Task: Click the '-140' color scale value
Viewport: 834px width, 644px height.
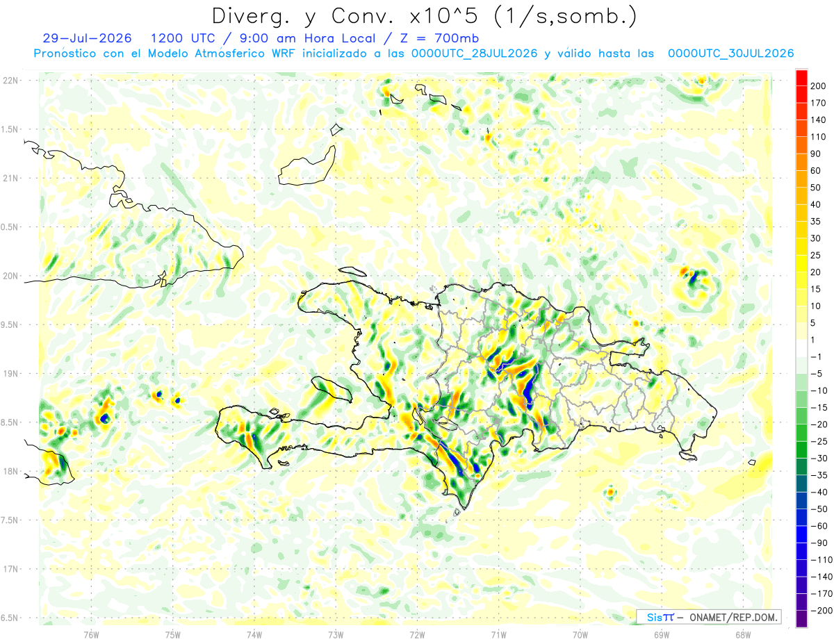Action: tap(820, 577)
